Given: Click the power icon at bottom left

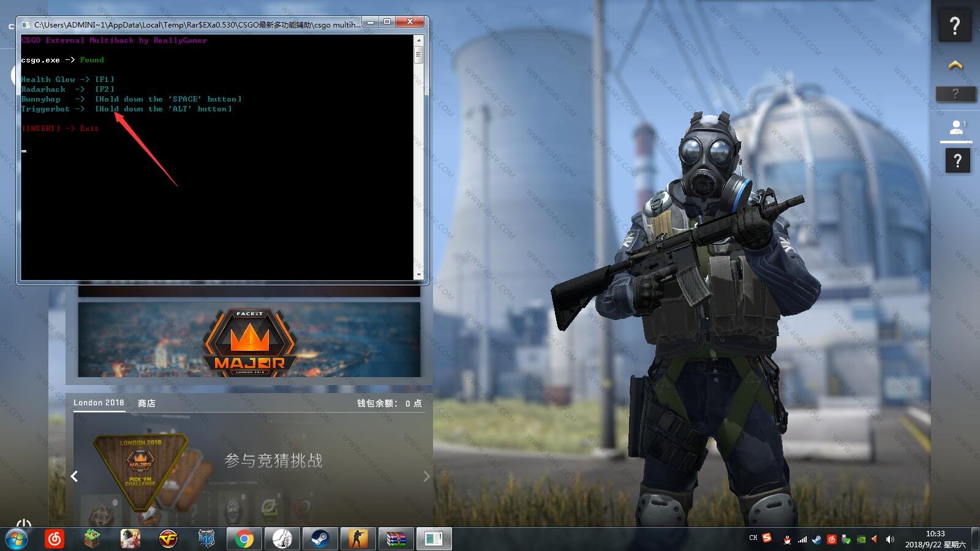Looking at the screenshot, I should 24,523.
